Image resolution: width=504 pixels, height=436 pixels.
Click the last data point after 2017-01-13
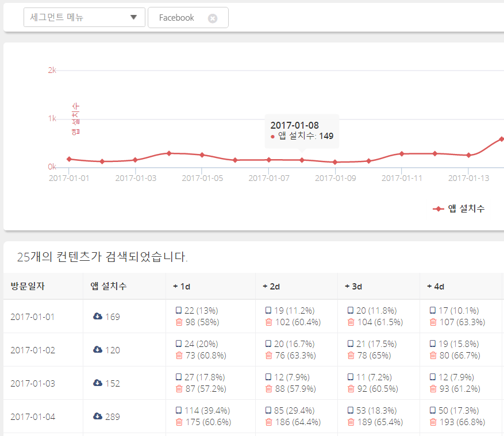click(501, 139)
